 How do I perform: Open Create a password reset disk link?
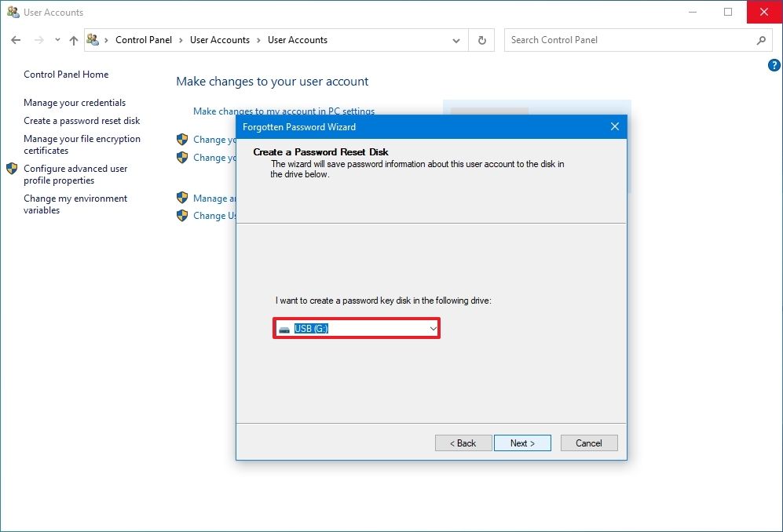click(x=82, y=120)
